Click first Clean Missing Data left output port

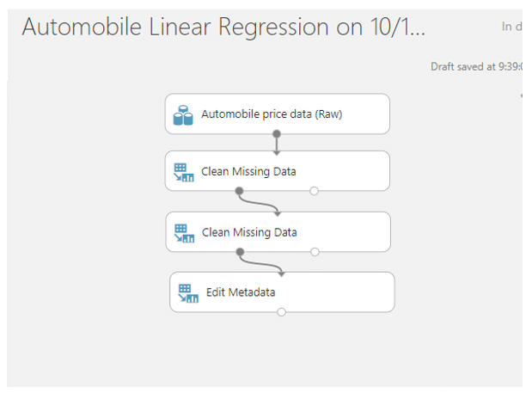pyautogui.click(x=239, y=191)
